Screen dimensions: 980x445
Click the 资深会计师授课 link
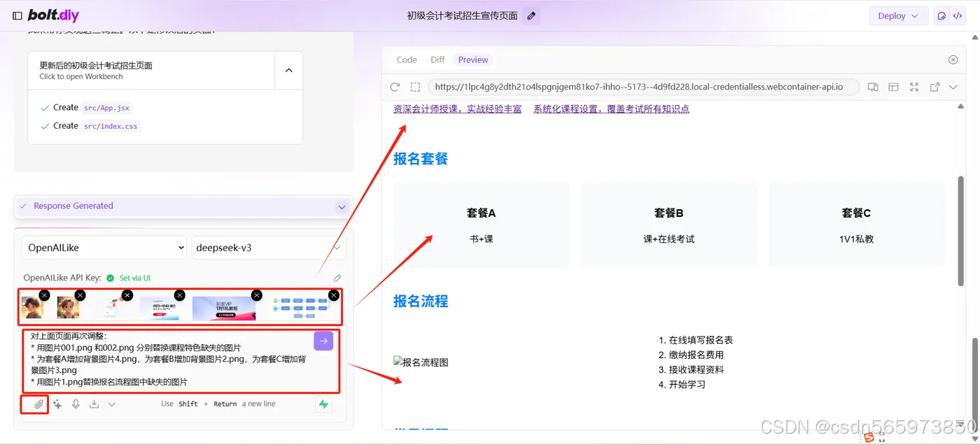point(457,108)
